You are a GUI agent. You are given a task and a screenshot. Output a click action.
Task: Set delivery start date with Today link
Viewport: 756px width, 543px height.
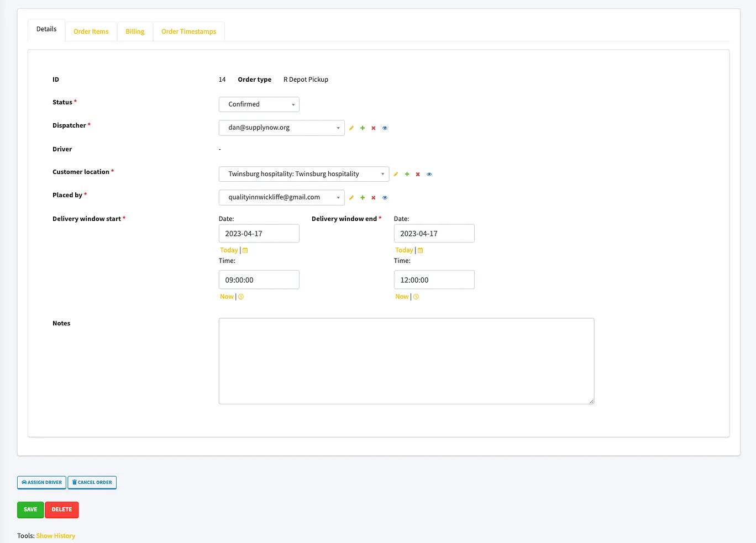click(229, 250)
